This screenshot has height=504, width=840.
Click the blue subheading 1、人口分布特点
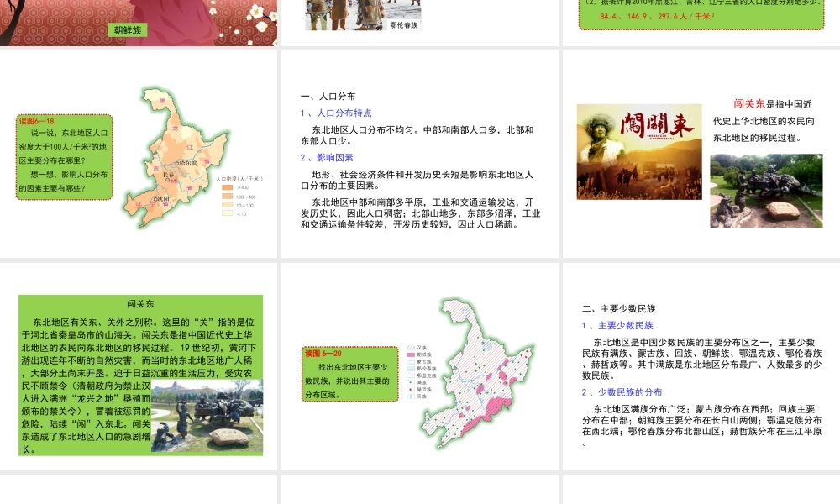[336, 113]
